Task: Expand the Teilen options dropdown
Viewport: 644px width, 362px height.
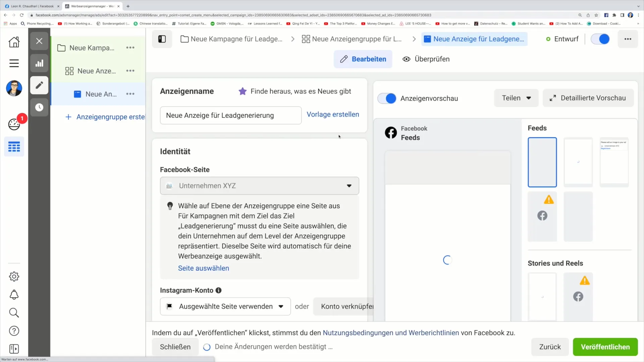Action: pyautogui.click(x=515, y=98)
